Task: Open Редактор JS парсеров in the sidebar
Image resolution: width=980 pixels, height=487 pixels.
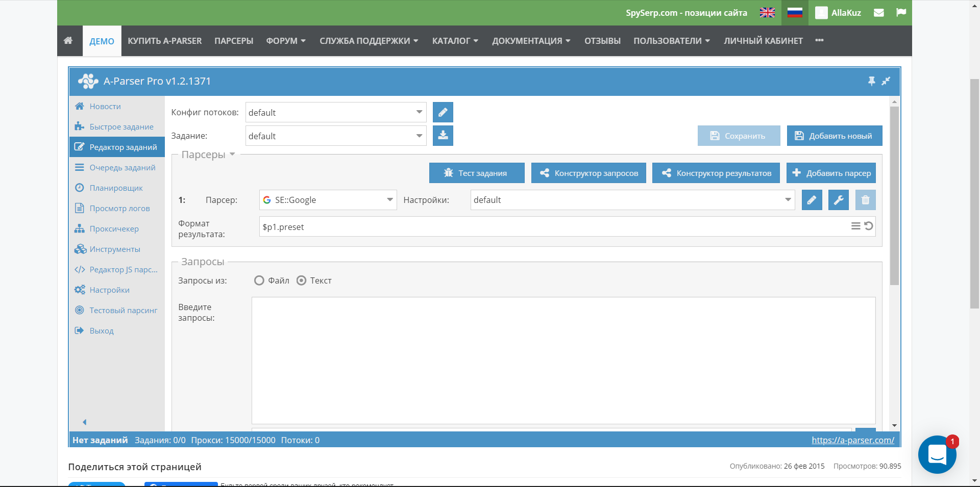Action: tap(117, 269)
